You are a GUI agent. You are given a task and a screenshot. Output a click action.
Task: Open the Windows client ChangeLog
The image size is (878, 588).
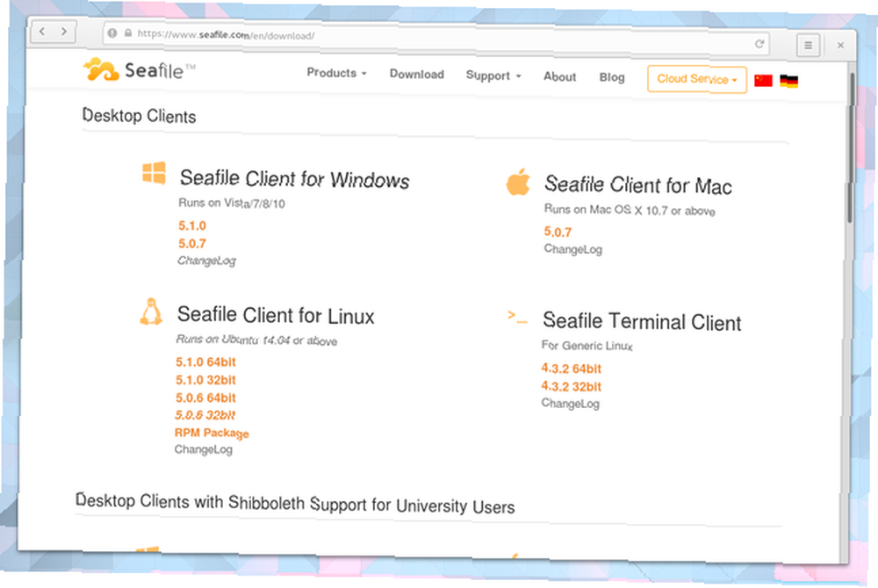(206, 261)
